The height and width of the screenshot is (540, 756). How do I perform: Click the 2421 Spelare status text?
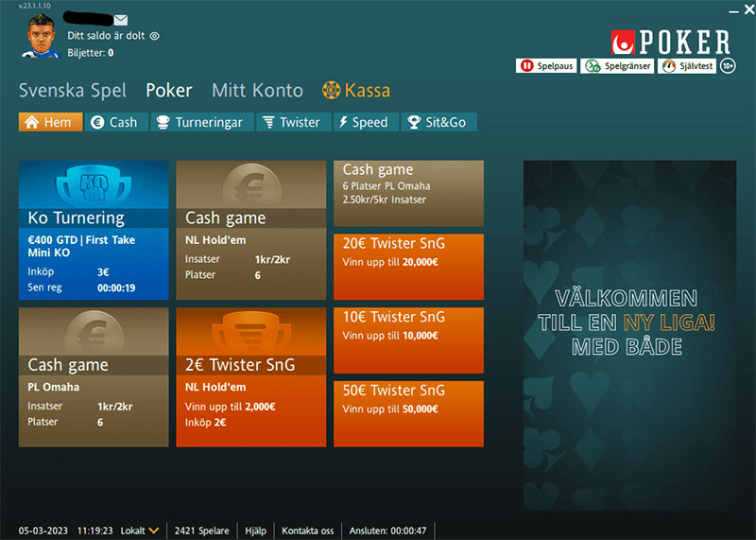[x=201, y=531]
